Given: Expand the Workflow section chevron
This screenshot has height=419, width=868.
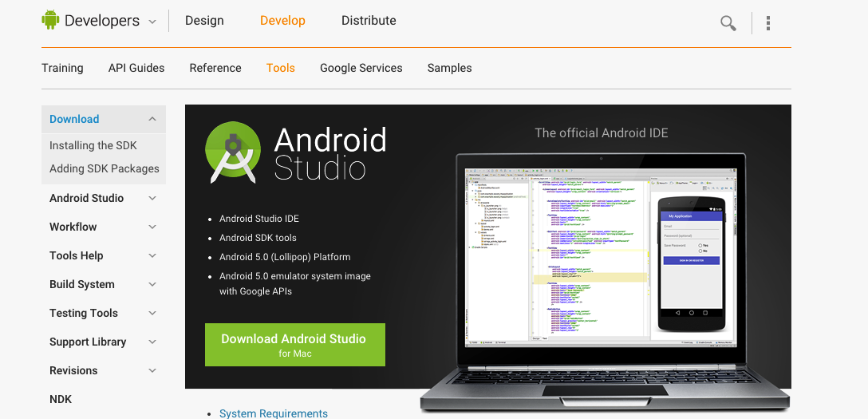Looking at the screenshot, I should click(x=152, y=227).
